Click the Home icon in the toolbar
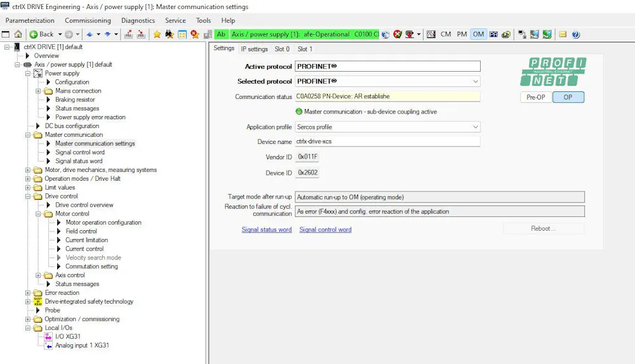The width and height of the screenshot is (635, 364). [x=18, y=34]
